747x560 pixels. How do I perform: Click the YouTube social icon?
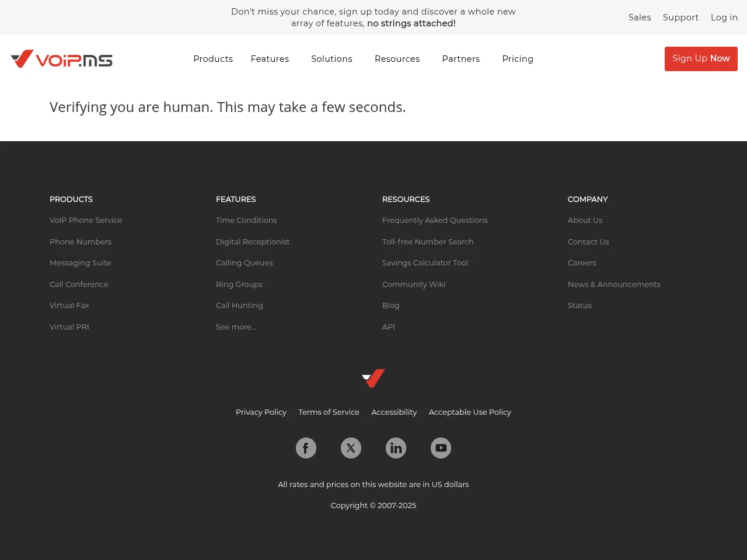tap(441, 447)
